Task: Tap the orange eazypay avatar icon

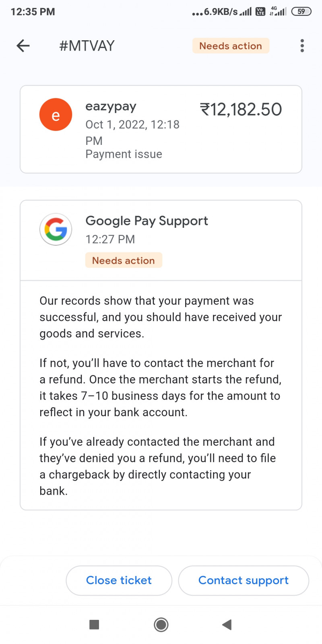Action: pos(56,115)
